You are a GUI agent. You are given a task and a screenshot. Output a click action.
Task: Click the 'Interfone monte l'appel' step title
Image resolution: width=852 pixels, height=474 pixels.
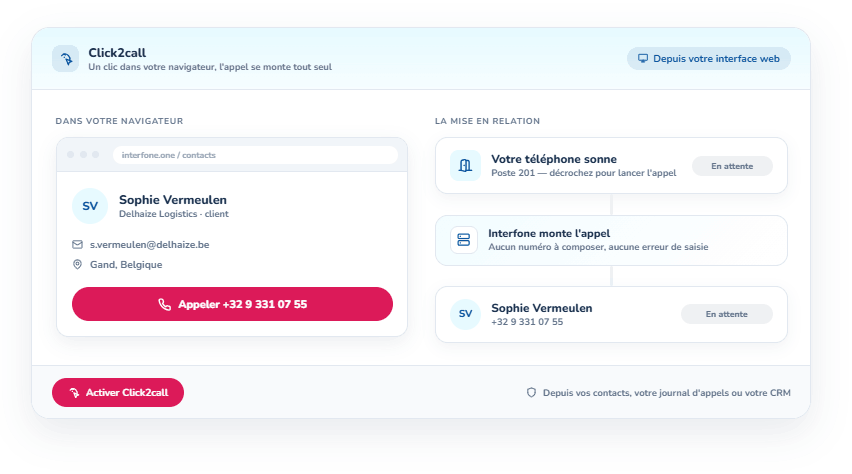pos(549,233)
